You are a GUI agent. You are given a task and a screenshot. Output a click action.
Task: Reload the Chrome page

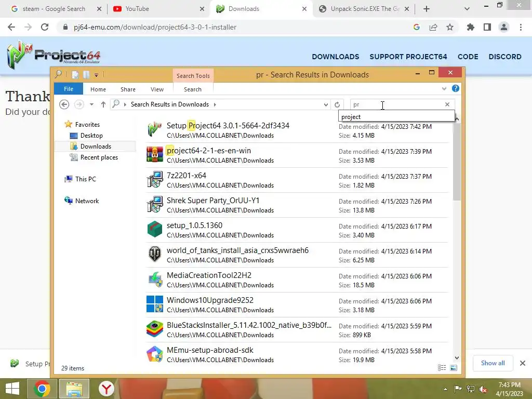coord(45,27)
